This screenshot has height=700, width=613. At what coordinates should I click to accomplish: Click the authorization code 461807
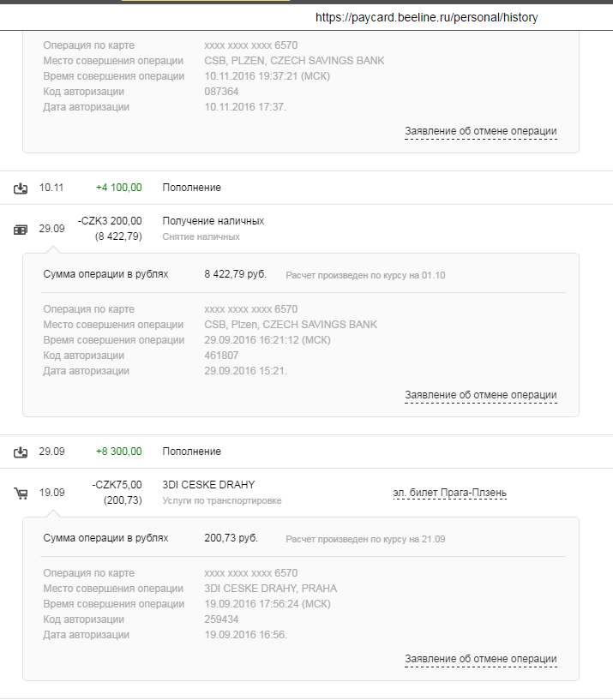click(221, 356)
